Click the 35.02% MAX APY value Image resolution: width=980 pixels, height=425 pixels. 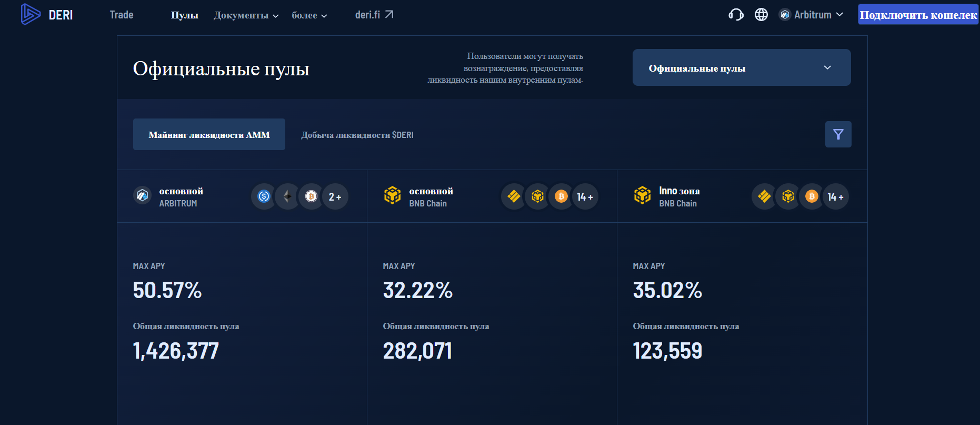tap(667, 290)
